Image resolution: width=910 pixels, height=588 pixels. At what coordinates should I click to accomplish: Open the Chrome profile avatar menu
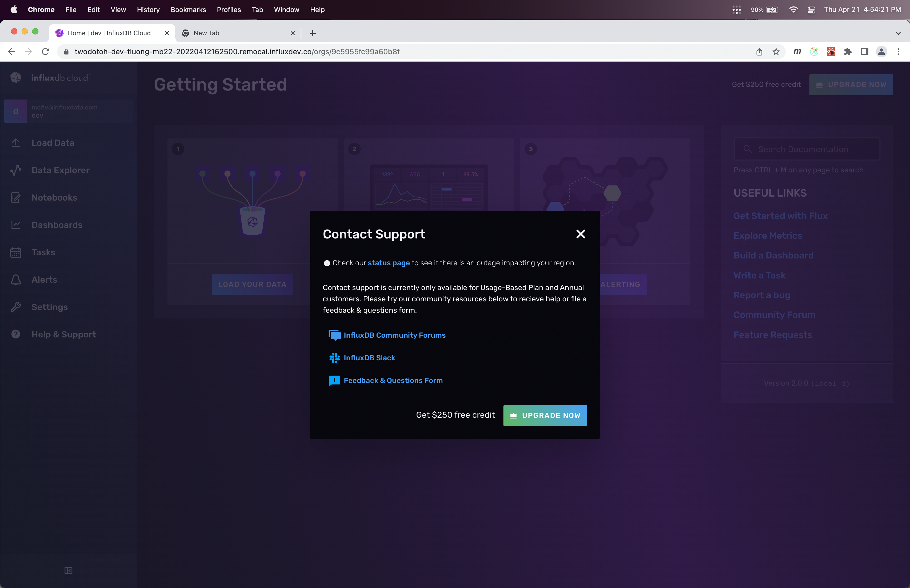pyautogui.click(x=881, y=52)
